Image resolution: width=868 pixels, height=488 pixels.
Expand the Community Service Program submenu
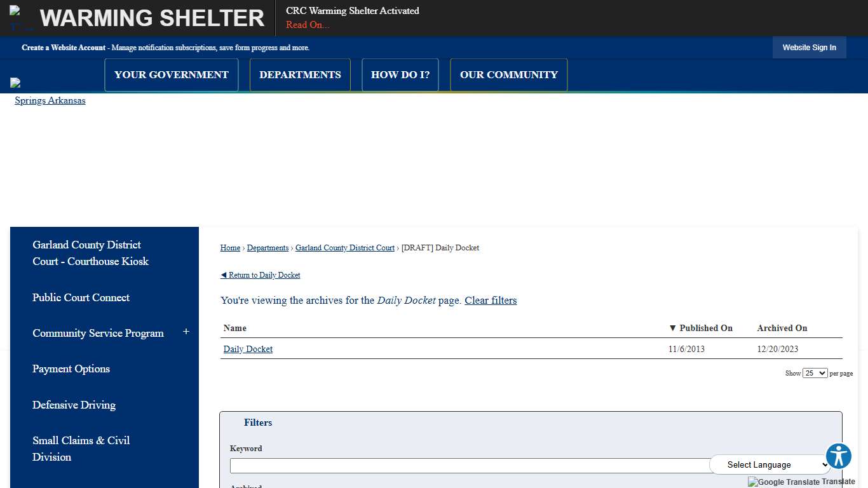186,332
